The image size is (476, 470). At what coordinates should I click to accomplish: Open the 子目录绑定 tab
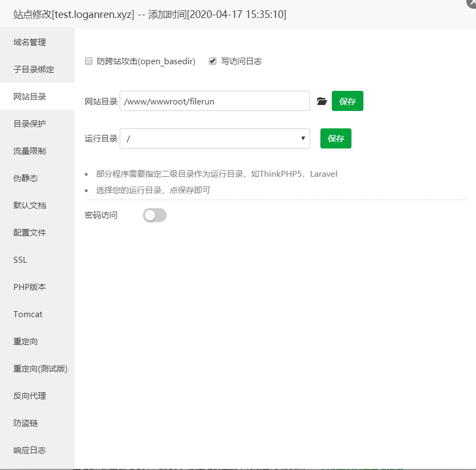[37, 69]
